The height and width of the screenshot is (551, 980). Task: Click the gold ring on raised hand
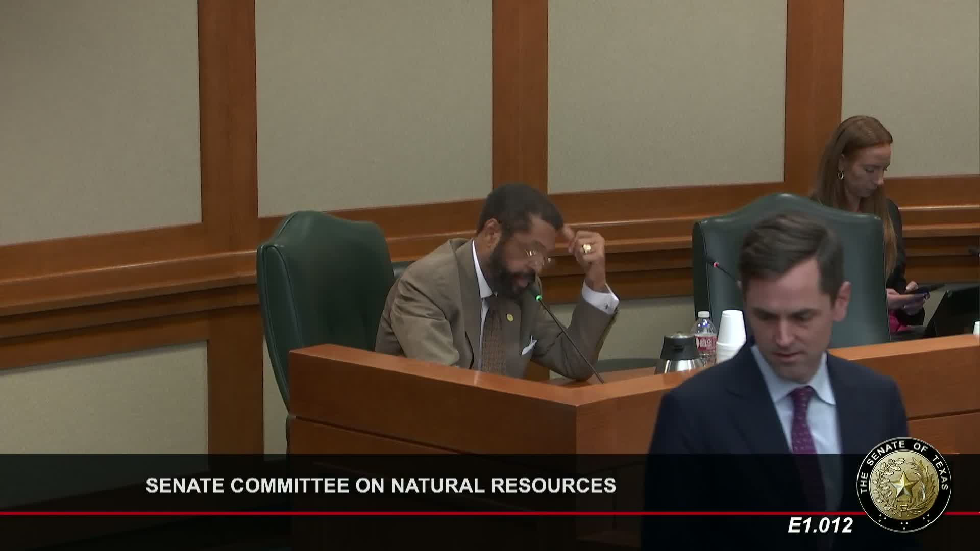586,248
